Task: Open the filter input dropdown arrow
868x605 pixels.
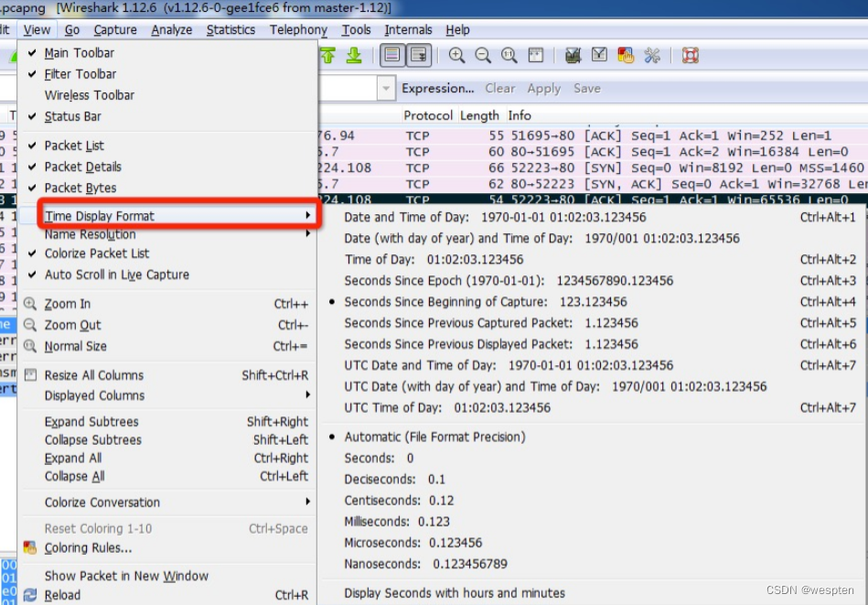Action: (386, 89)
